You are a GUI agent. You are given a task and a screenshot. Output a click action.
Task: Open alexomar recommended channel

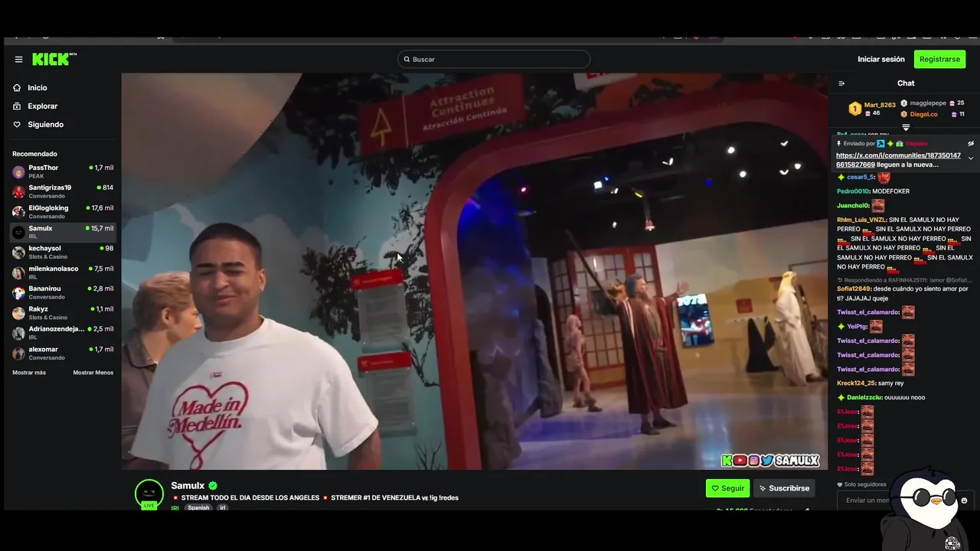(63, 353)
